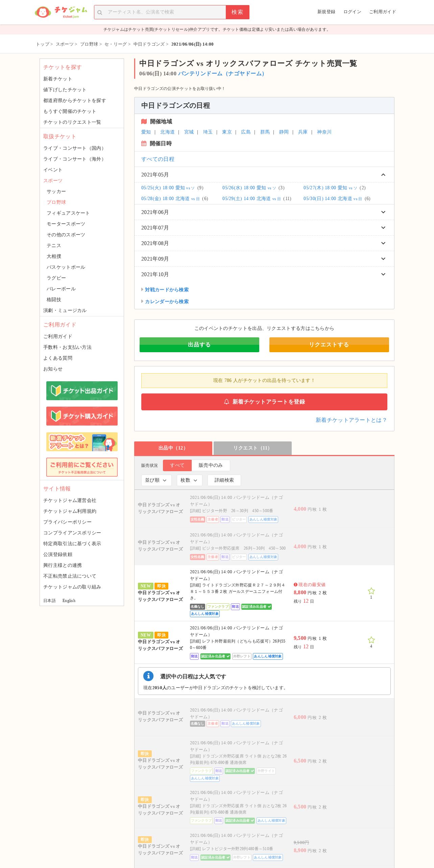
Task: Click the orange リクエストする button
Action: pos(329,345)
